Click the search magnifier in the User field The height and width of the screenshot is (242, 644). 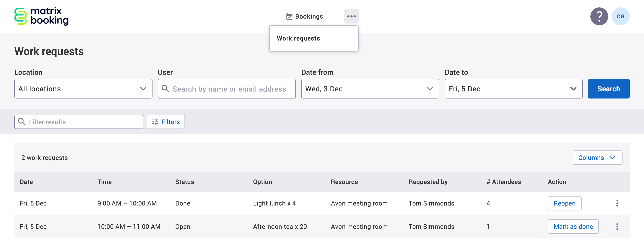(165, 89)
